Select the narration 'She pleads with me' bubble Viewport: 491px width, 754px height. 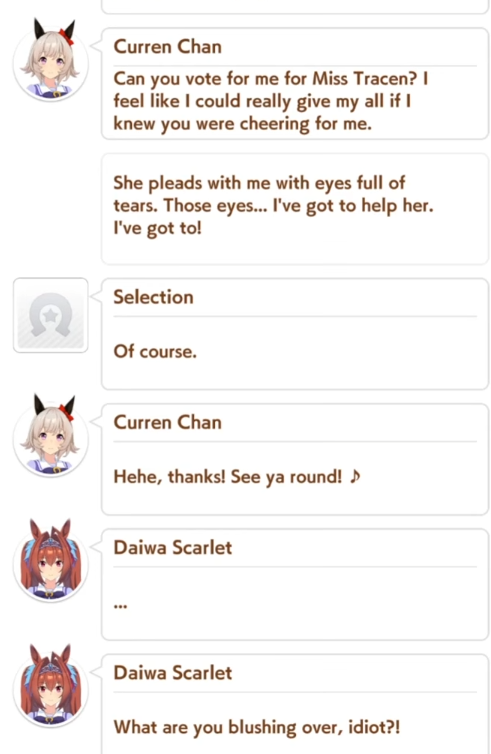pos(295,209)
